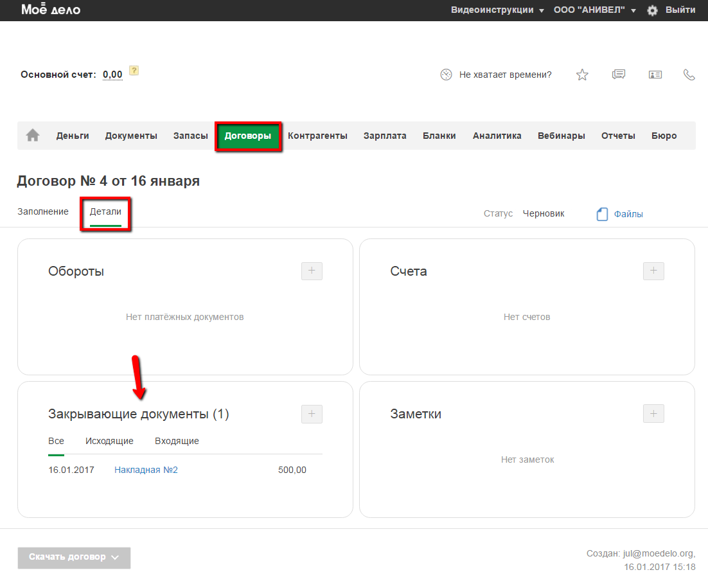Screen dimensions: 708x588
Task: Open the chat messages icon
Action: [x=619, y=75]
